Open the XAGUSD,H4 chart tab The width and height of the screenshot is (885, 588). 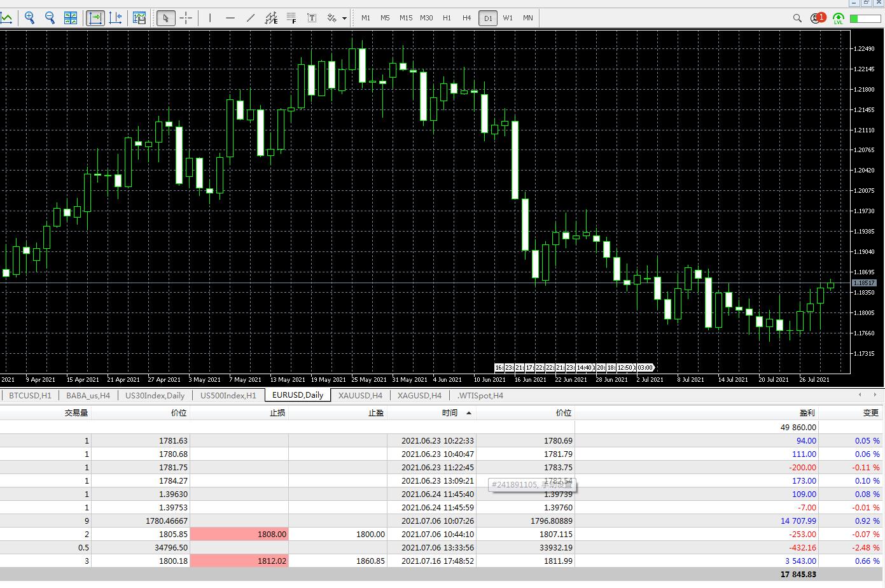click(419, 395)
